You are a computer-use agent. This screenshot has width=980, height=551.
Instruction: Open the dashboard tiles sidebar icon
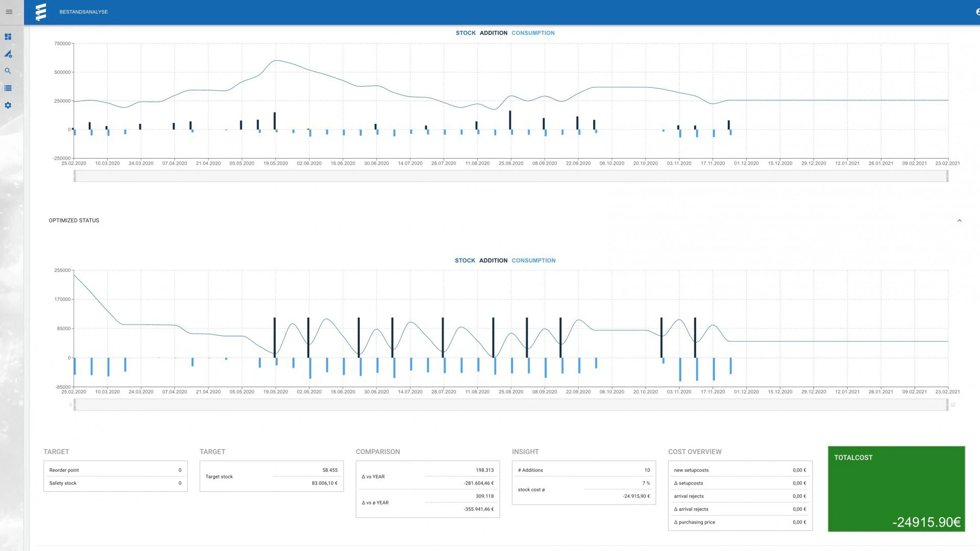8,37
